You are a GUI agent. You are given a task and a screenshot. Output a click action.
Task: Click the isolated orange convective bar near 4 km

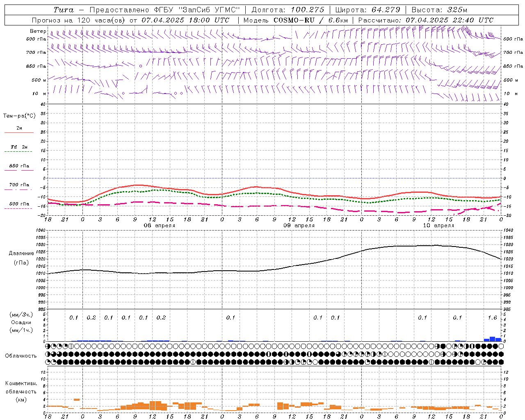77,399
